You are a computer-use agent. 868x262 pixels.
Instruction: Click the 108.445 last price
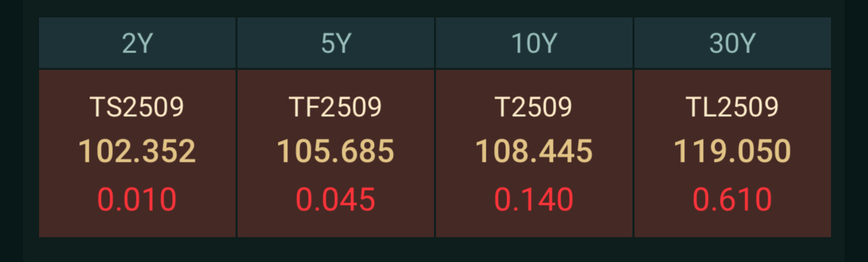[x=534, y=152]
